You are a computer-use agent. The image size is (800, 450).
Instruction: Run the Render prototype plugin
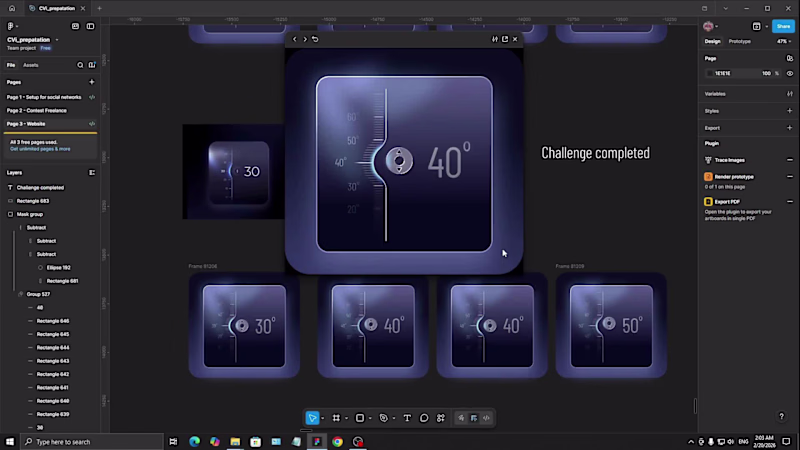pyautogui.click(x=734, y=177)
